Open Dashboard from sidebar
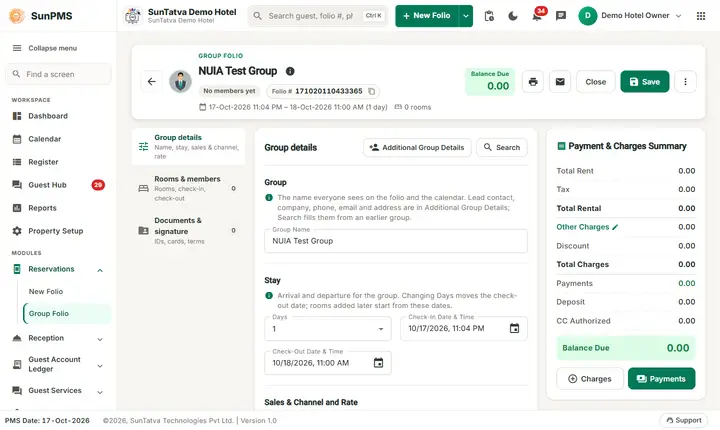The width and height of the screenshot is (720, 430). [x=58, y=116]
